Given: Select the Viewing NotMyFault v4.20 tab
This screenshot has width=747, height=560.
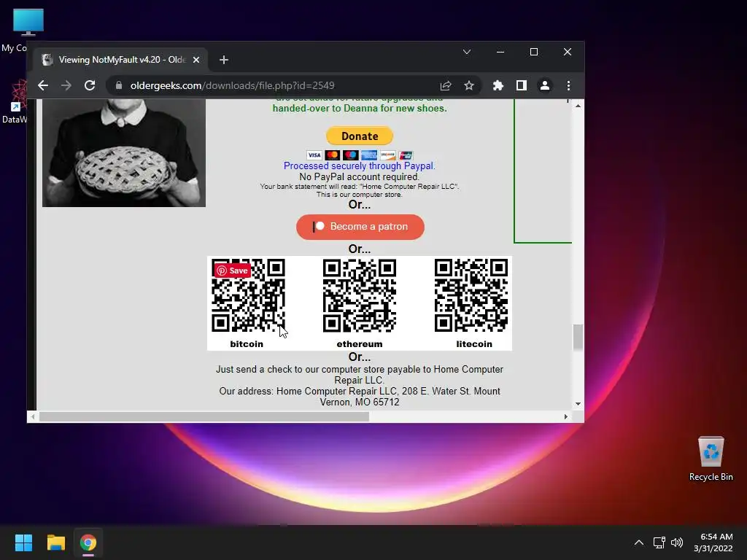Looking at the screenshot, I should 121,60.
